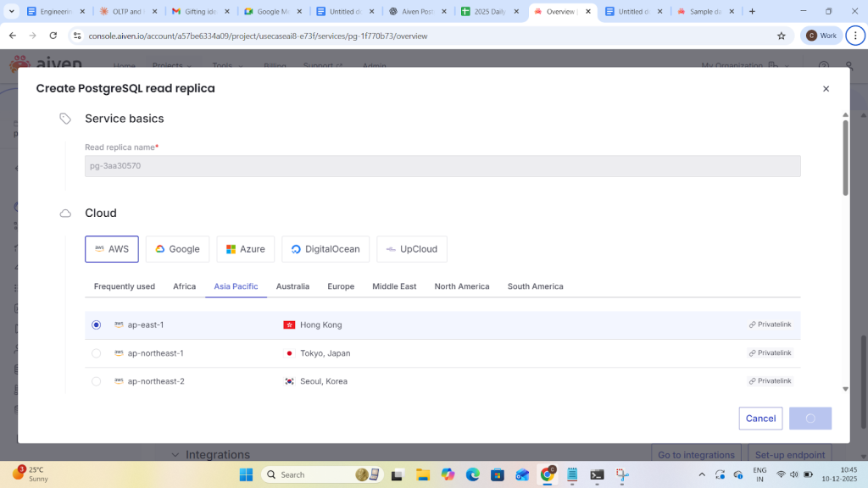The image size is (868, 488).
Task: Select DigitalOcean cloud provider
Action: point(325,249)
